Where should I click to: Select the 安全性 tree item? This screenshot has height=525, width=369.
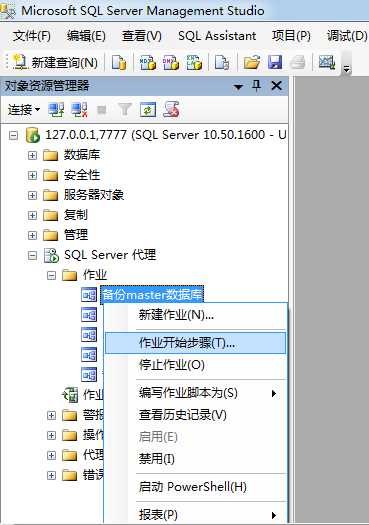82,175
